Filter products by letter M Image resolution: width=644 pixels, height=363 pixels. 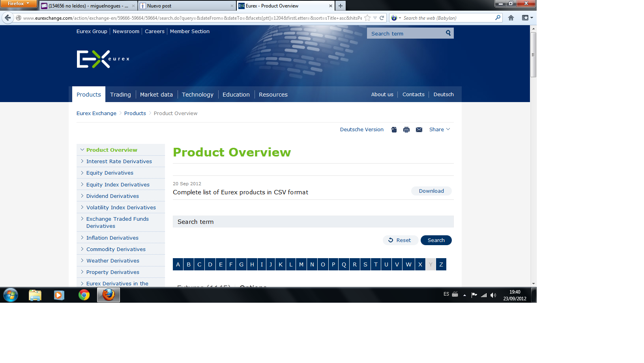coord(301,264)
